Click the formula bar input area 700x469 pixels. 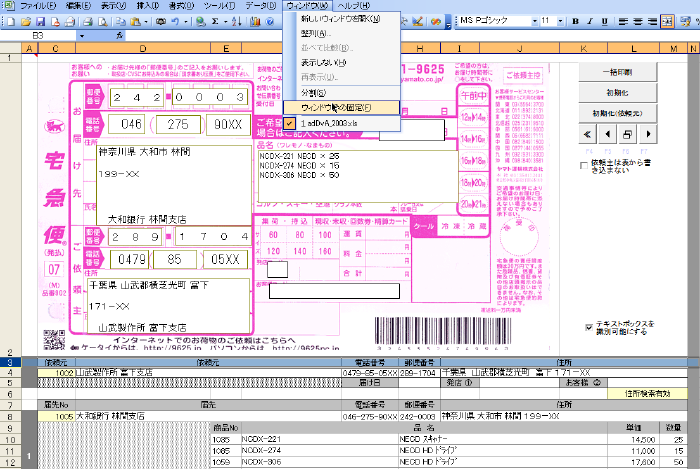tap(411, 36)
